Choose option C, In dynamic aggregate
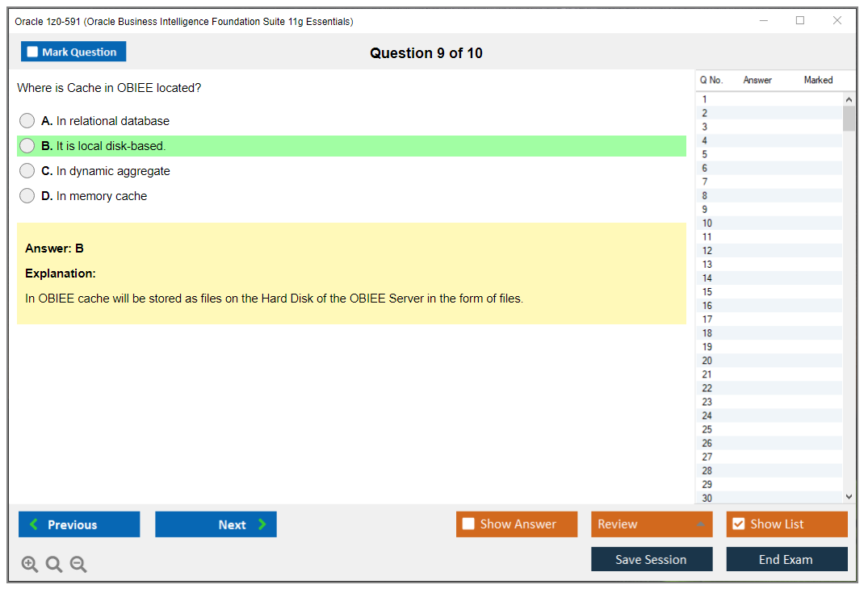Screen dimensions: 868x593 [x=27, y=171]
